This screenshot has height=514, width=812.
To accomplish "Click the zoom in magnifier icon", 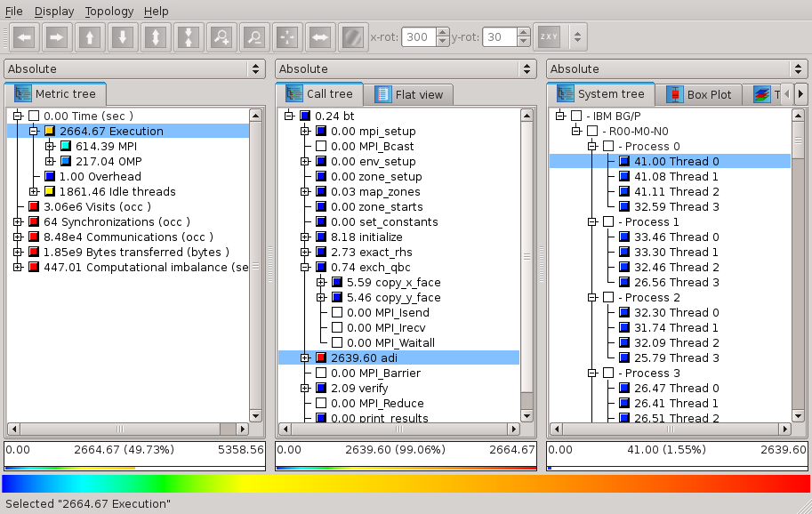I will [x=221, y=37].
